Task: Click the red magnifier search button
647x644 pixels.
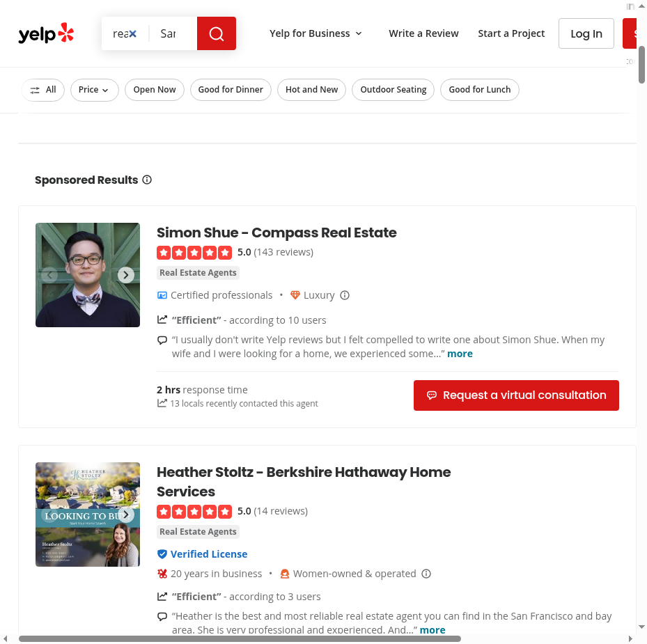Action: (216, 33)
